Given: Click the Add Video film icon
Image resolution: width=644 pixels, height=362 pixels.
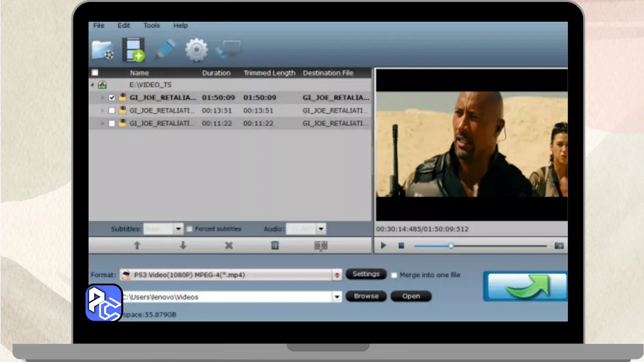Looking at the screenshot, I should click(x=133, y=50).
